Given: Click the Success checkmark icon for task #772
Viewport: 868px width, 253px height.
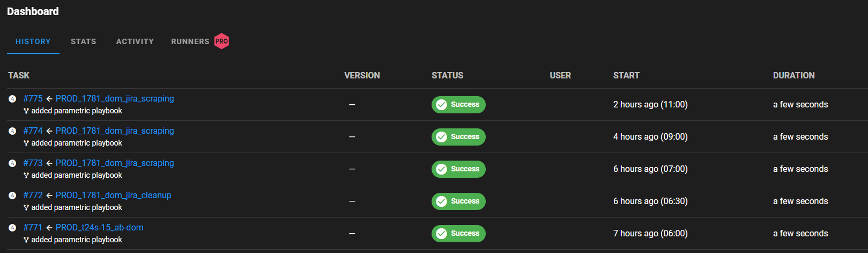Looking at the screenshot, I should [x=441, y=201].
